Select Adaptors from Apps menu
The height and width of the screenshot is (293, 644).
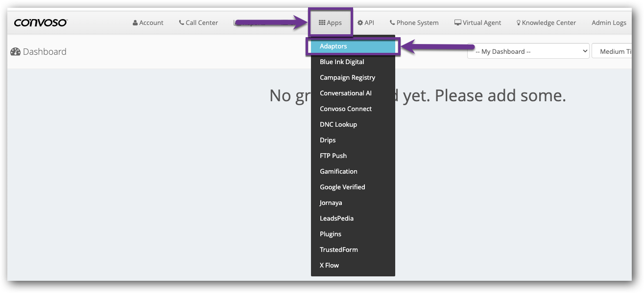(334, 46)
